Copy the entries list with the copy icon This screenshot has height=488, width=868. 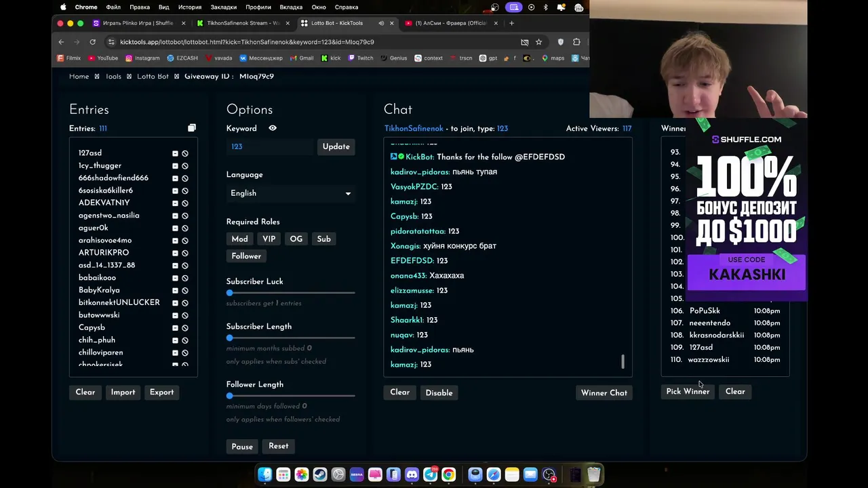pos(192,128)
